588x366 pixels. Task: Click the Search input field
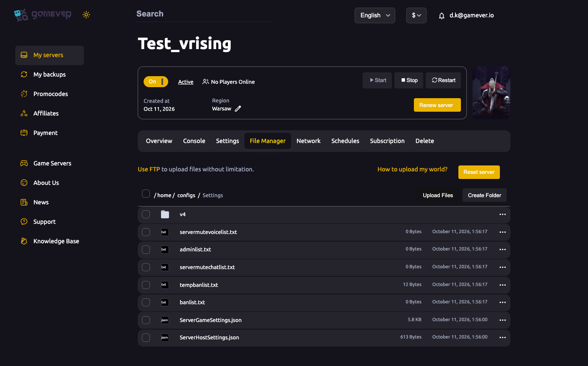[x=204, y=14]
